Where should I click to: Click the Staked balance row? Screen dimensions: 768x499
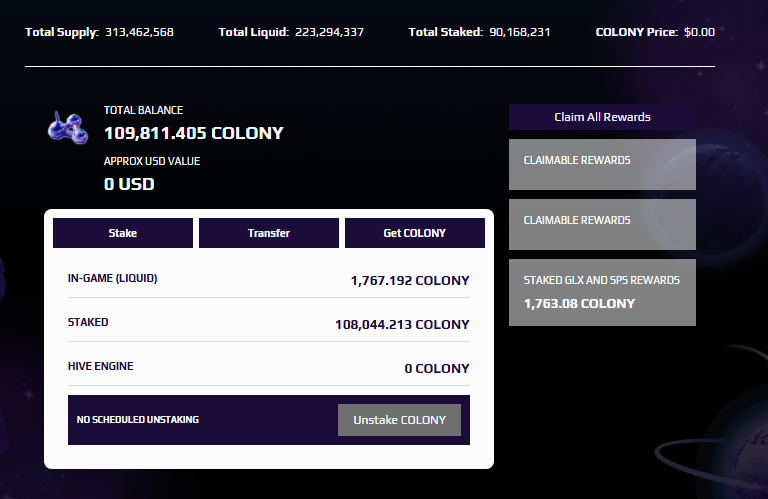tap(269, 323)
